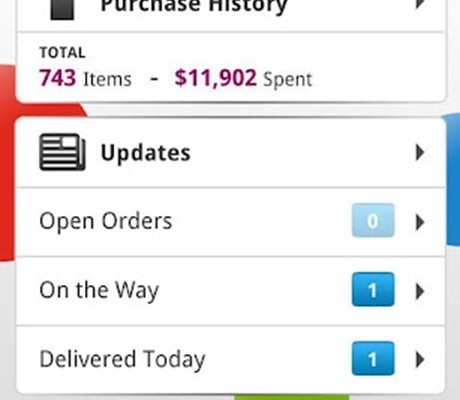Expand Updates using its arrow
Screen dimensions: 460x400
(420, 153)
